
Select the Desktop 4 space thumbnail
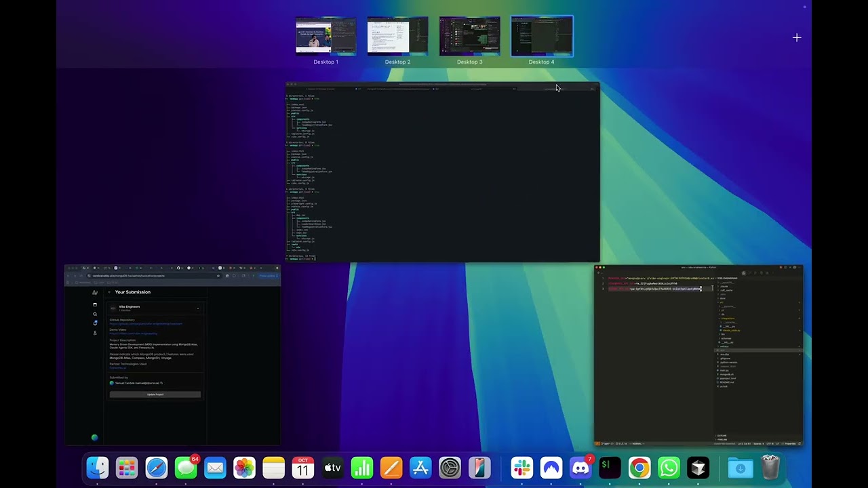(541, 36)
